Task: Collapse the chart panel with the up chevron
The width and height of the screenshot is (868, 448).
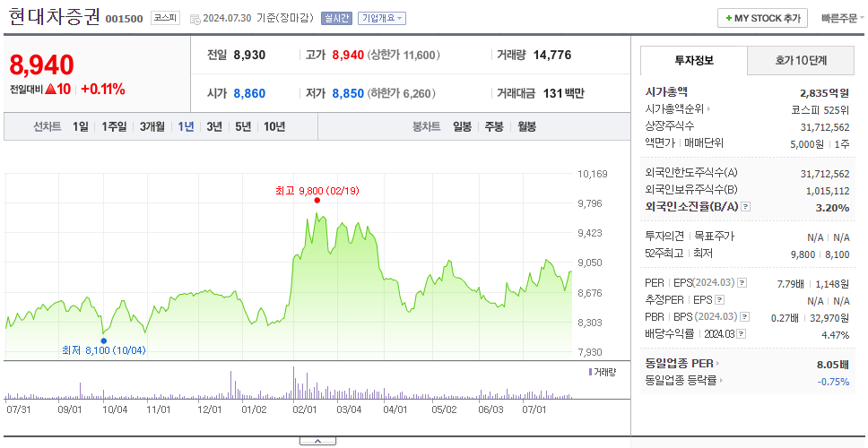Action: (317, 441)
